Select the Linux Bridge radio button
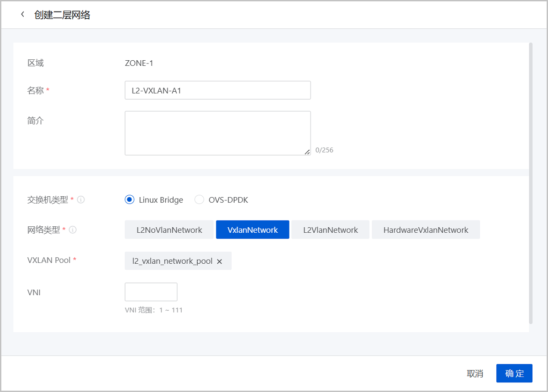This screenshot has width=548, height=392. point(130,200)
